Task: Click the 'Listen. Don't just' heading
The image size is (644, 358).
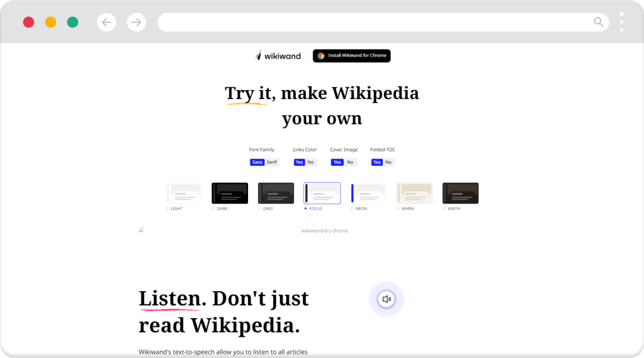Action: (224, 299)
